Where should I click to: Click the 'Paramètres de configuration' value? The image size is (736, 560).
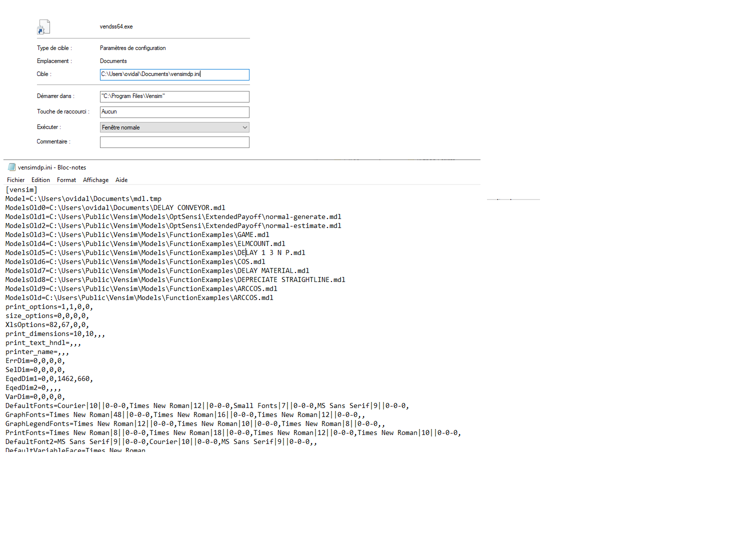coord(132,48)
